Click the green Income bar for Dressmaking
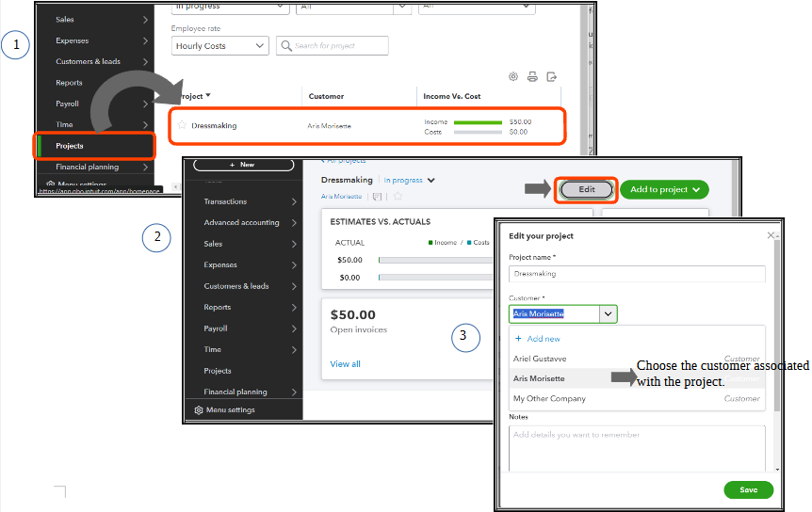Image resolution: width=812 pixels, height=512 pixels. click(478, 122)
